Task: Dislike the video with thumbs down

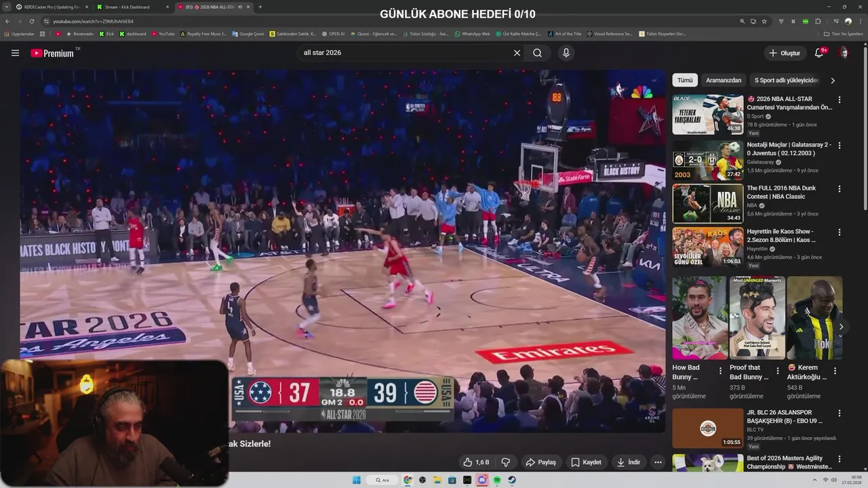Action: (x=505, y=462)
